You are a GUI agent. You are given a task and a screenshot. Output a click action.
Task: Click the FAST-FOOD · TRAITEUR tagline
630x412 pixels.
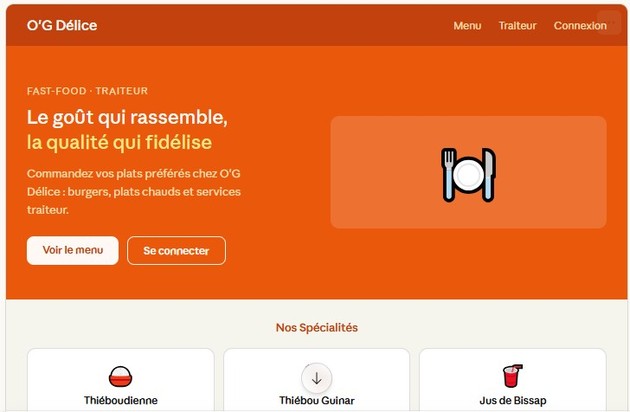[x=88, y=91]
